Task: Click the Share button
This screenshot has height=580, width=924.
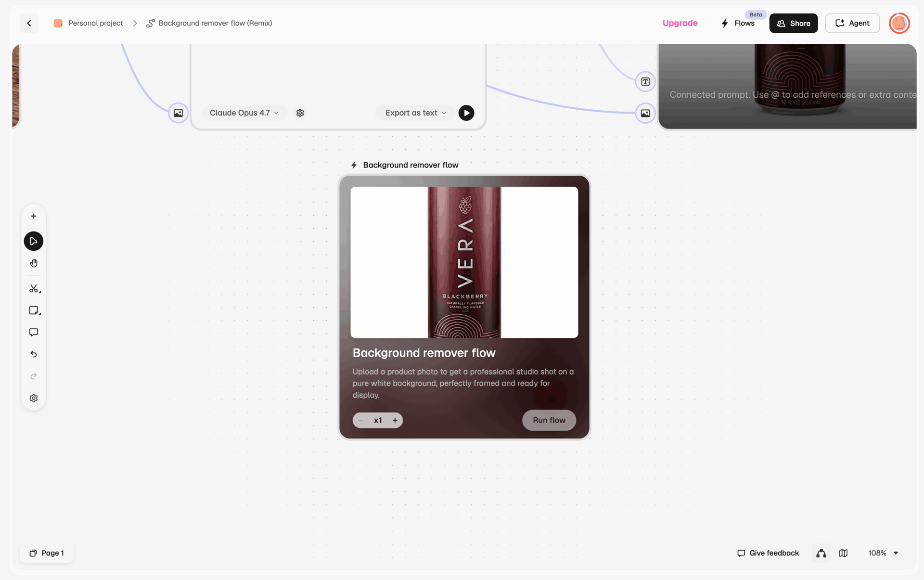Action: [x=794, y=23]
